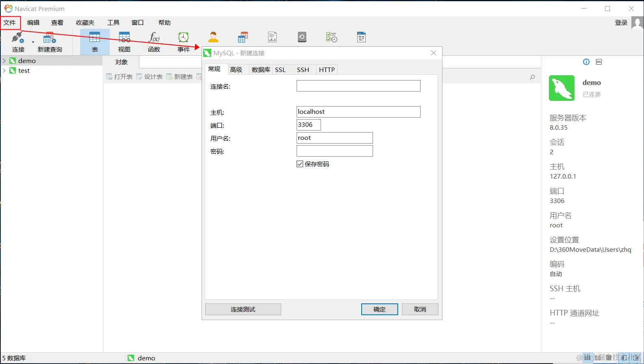Click the 新建查询 toolbar icon

[50, 37]
